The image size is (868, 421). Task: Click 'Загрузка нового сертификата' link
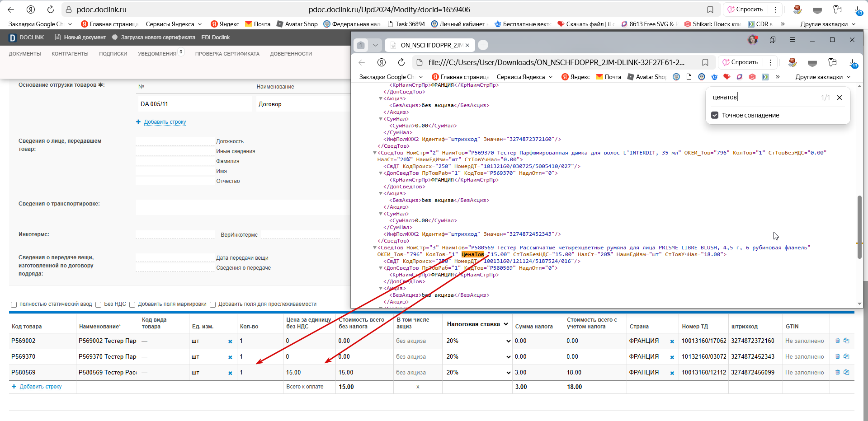154,37
